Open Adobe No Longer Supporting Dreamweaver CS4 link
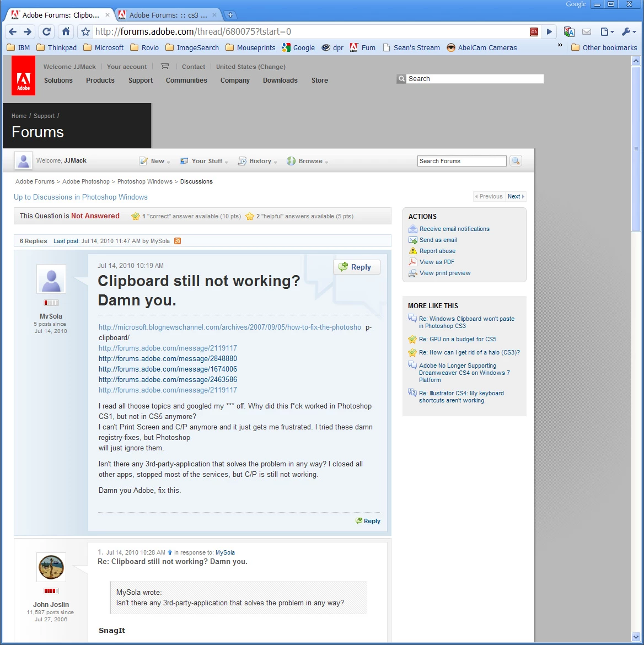The width and height of the screenshot is (644, 645). coord(464,373)
